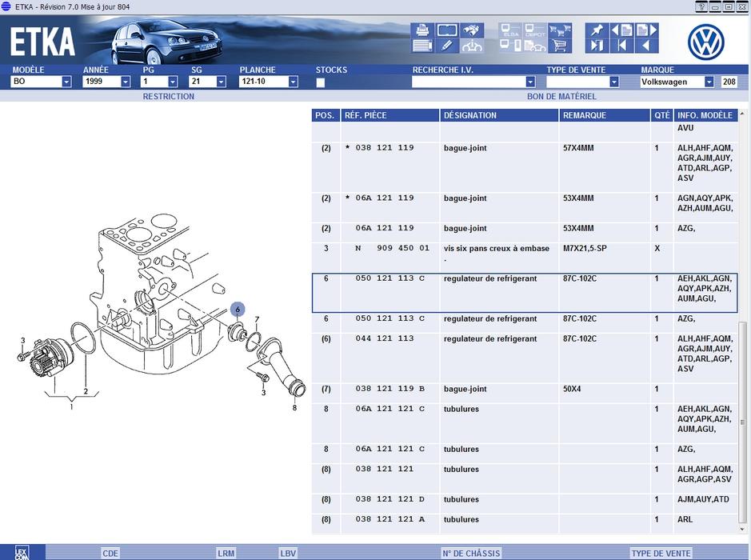Click callout number 7 in the diagram
The image size is (751, 560).
pos(257,319)
